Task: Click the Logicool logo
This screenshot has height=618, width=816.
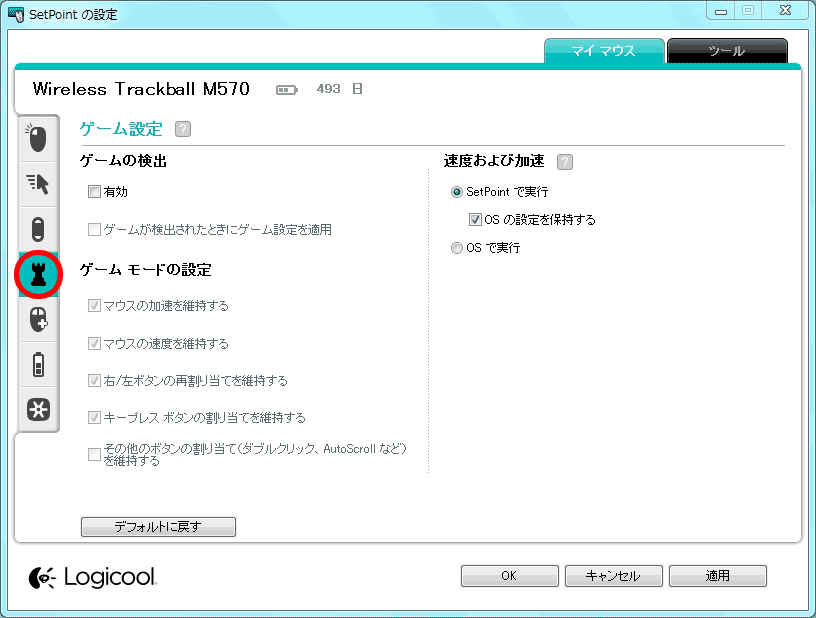Action: (x=93, y=577)
